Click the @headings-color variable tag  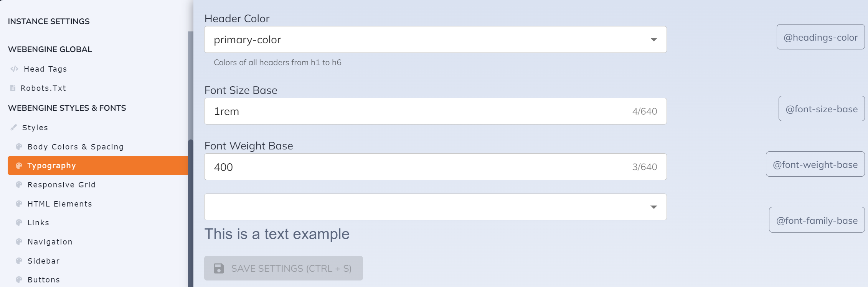pos(820,37)
